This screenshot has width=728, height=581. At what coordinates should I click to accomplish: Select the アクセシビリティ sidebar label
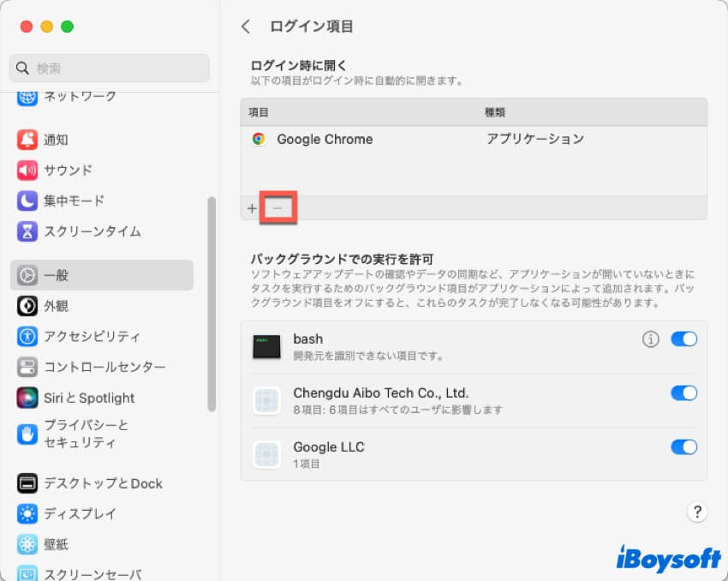pyautogui.click(x=92, y=336)
